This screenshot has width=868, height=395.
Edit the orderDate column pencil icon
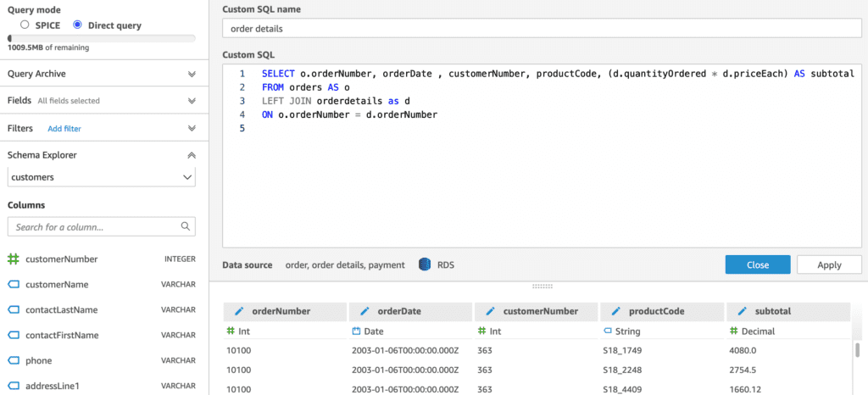(x=364, y=311)
